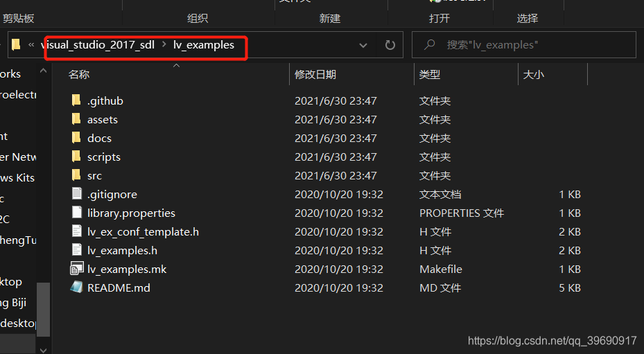The width and height of the screenshot is (644, 354).
Task: Click the 打开 ribbon group label
Action: [440, 19]
